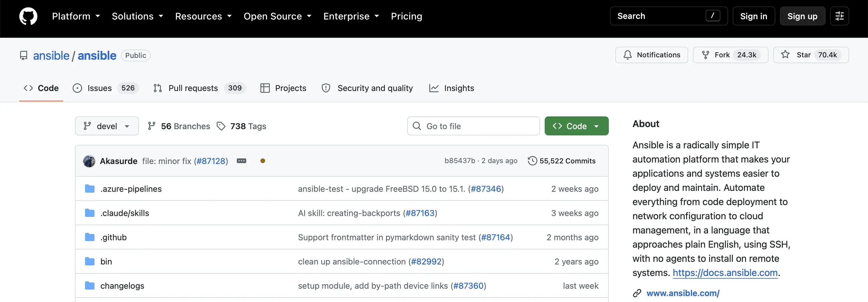The image size is (868, 302).
Task: Expand the Platform navigation menu
Action: 76,16
